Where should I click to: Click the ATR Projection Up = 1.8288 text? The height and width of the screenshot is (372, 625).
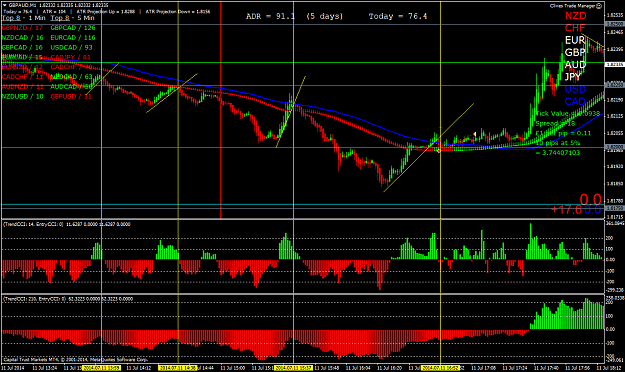[106, 12]
